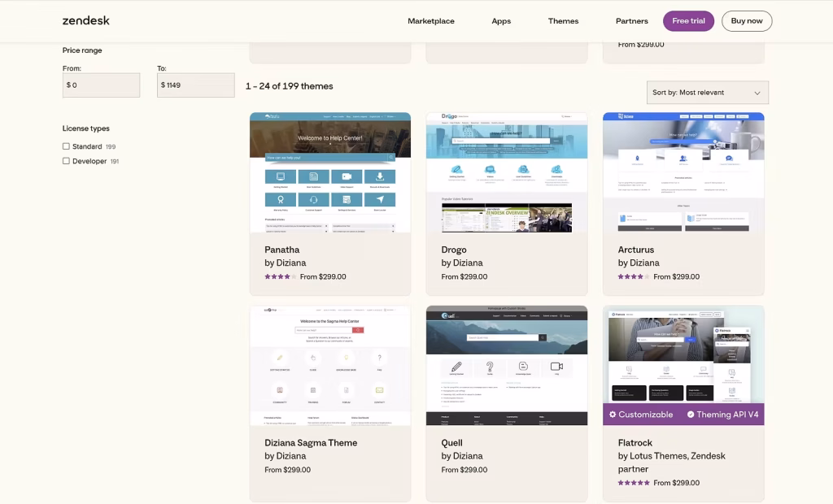Click the Developer count '191'

pos(115,162)
